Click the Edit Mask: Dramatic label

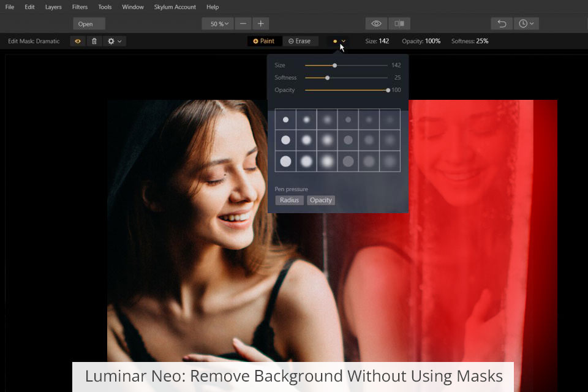pyautogui.click(x=34, y=41)
